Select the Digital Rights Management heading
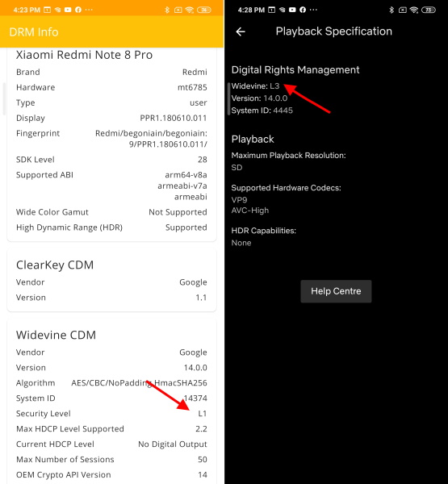The image size is (448, 484). click(295, 70)
